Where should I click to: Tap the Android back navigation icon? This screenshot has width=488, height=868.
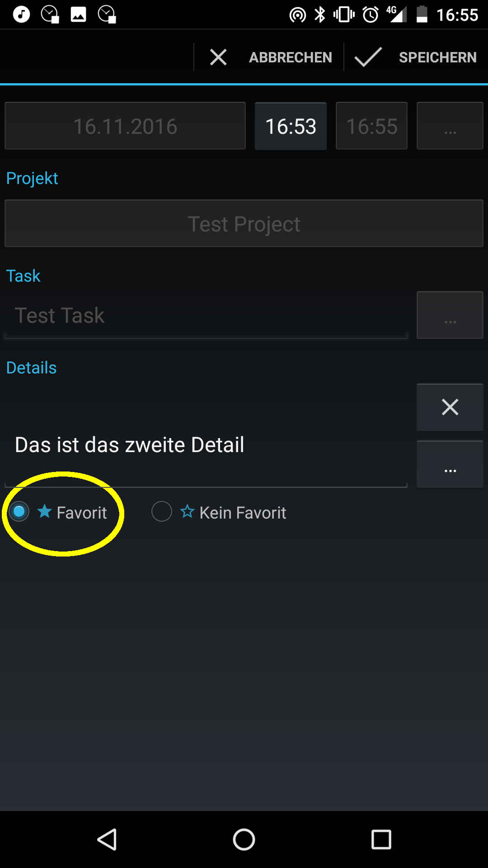(108, 840)
